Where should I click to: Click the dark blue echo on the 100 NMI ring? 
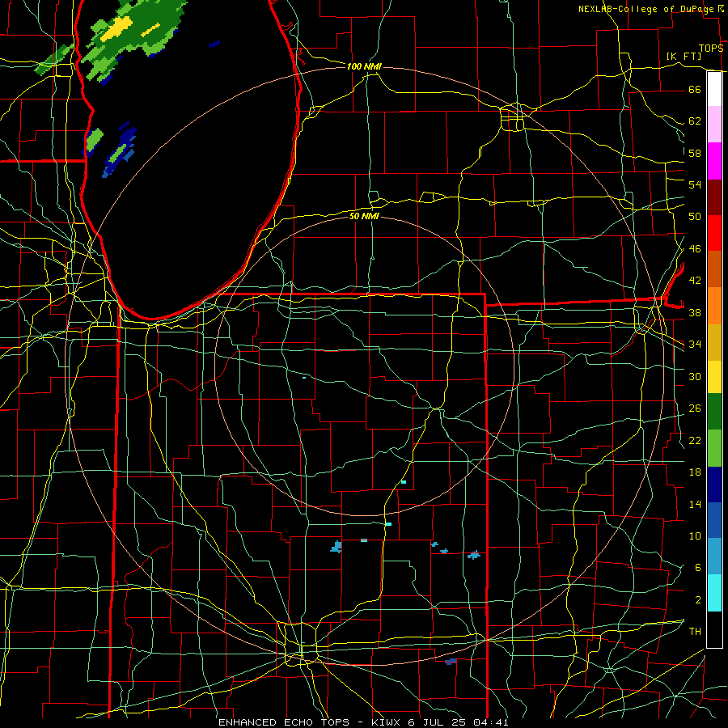[x=451, y=662]
